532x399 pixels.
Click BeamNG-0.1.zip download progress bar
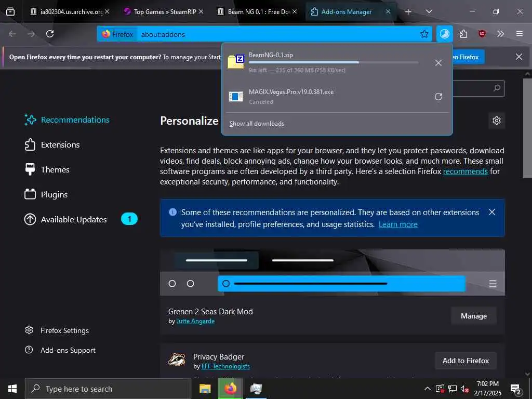click(x=334, y=62)
